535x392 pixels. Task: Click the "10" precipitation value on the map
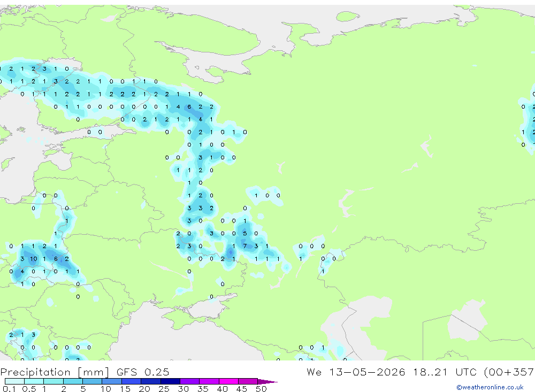pyautogui.click(x=33, y=259)
